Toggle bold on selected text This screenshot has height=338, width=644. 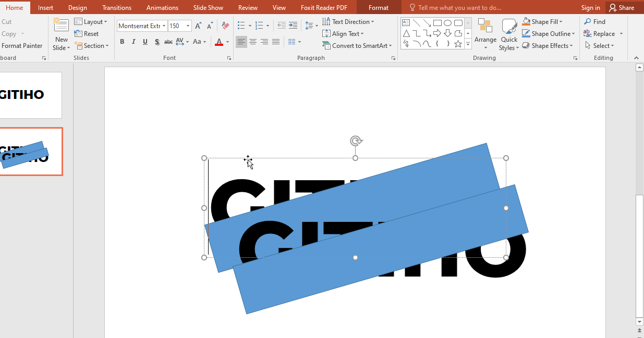(x=121, y=41)
